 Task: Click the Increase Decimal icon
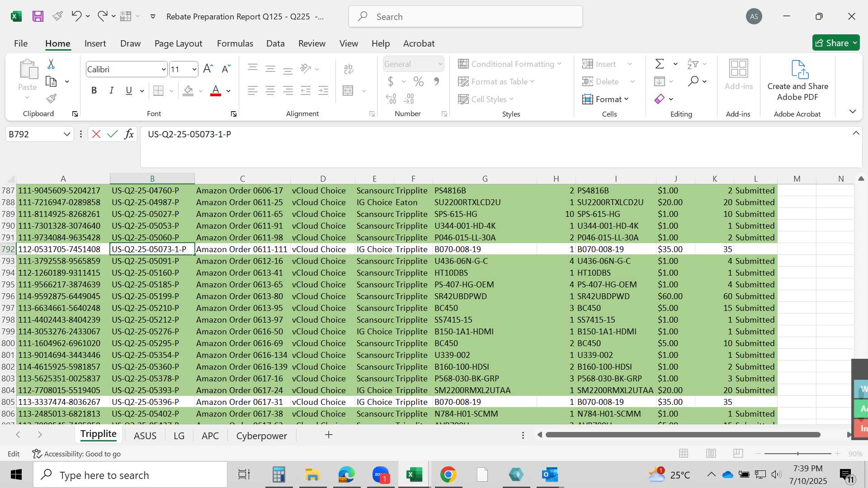click(391, 99)
